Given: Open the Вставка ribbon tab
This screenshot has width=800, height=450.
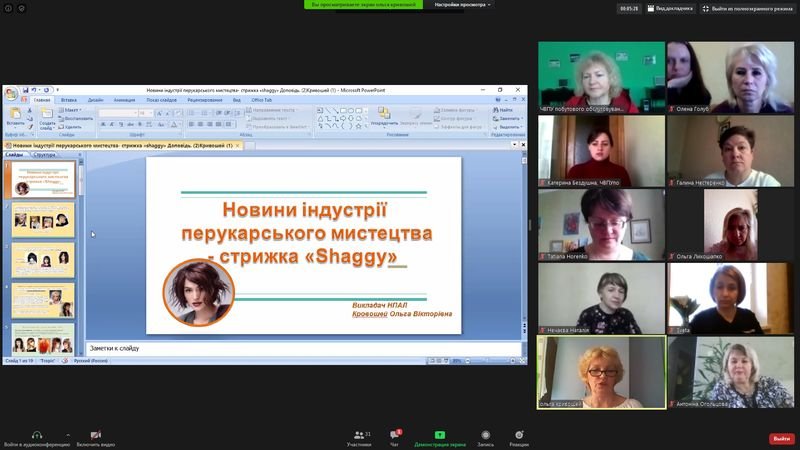Looking at the screenshot, I should [69, 100].
